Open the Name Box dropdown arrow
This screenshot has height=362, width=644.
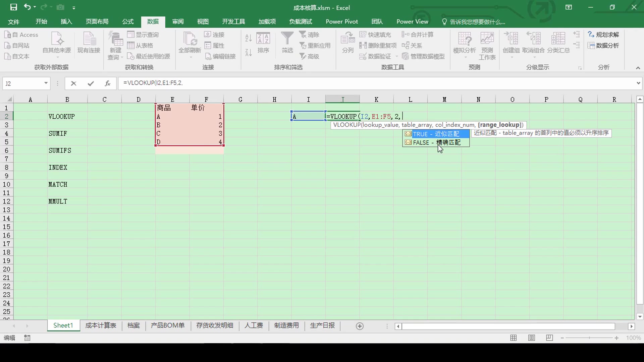[x=46, y=83]
